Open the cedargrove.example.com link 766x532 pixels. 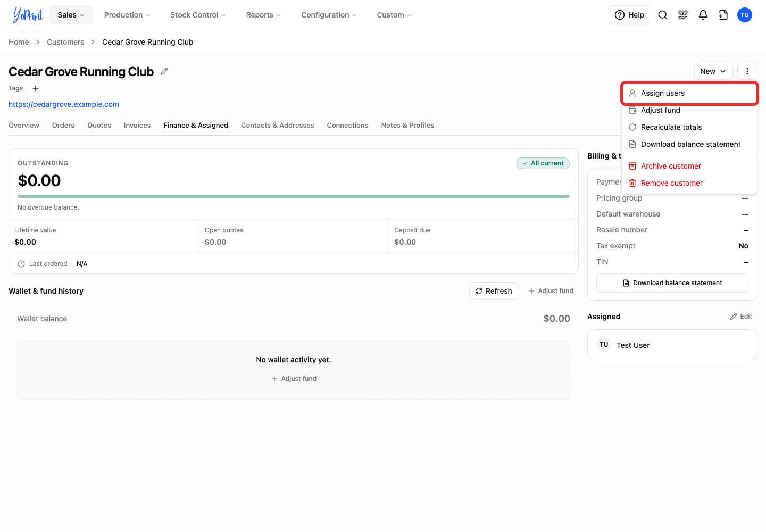coord(64,104)
